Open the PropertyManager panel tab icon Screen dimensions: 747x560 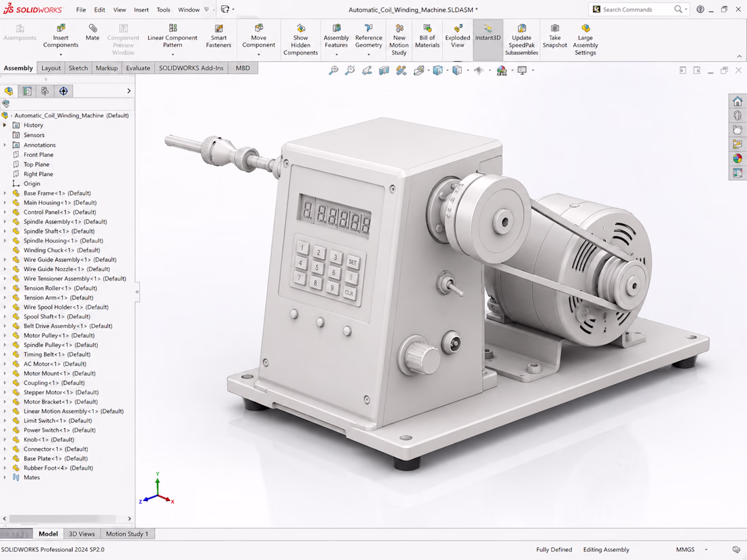(27, 91)
